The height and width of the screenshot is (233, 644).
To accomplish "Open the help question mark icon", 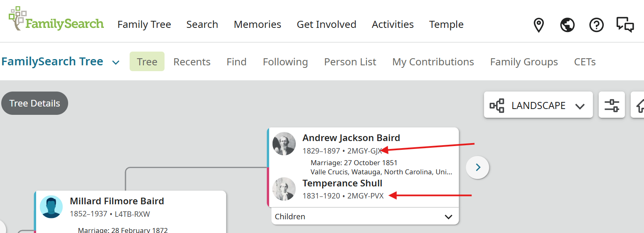I will 596,25.
